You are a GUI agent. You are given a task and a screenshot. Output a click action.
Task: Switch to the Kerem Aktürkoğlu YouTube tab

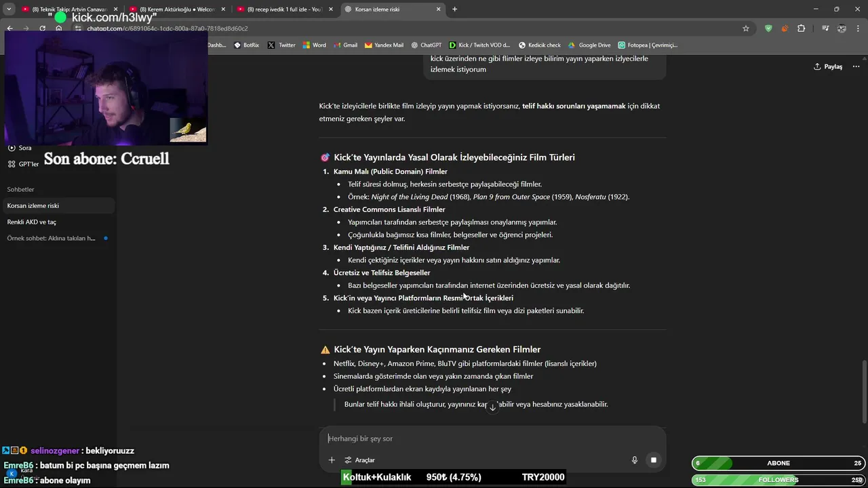tap(178, 9)
